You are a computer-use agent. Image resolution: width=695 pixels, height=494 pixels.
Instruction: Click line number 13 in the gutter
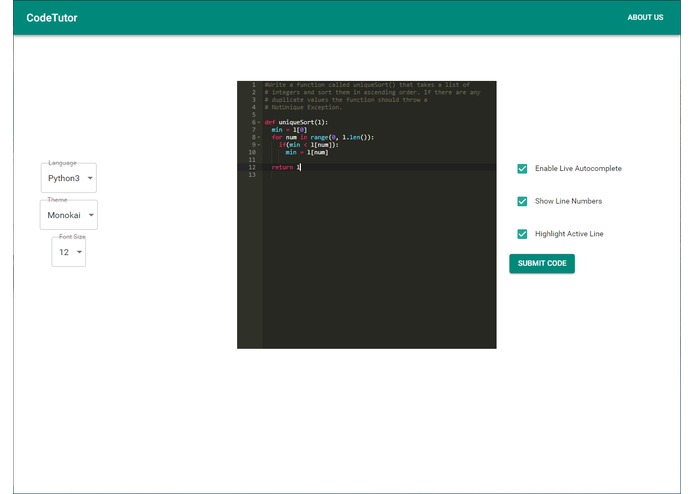[x=252, y=175]
